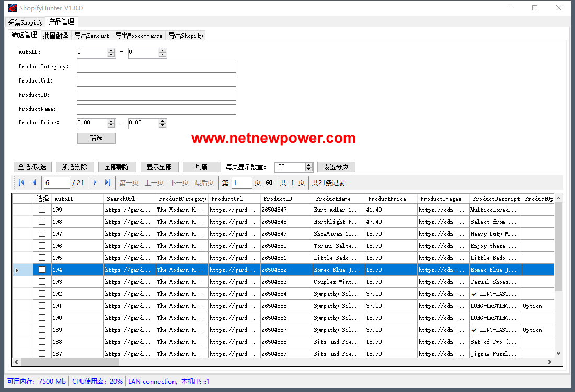
Task: Increase the 每页显示数量 spinner value
Action: click(x=308, y=165)
